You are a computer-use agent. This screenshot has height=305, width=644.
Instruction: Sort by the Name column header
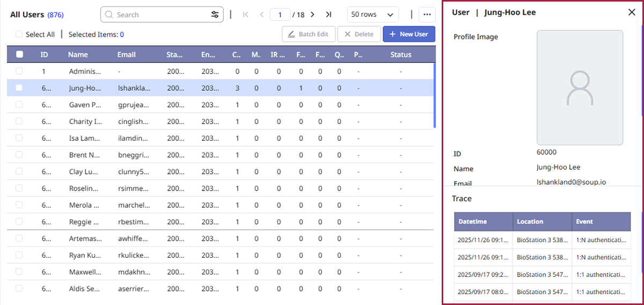click(x=78, y=54)
